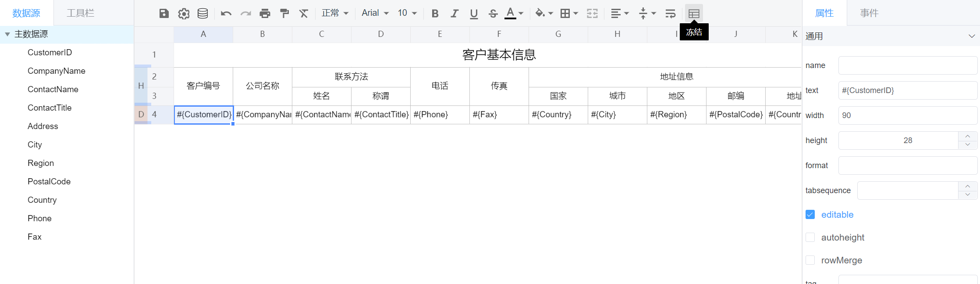Select the CompanyName data field

click(x=57, y=71)
